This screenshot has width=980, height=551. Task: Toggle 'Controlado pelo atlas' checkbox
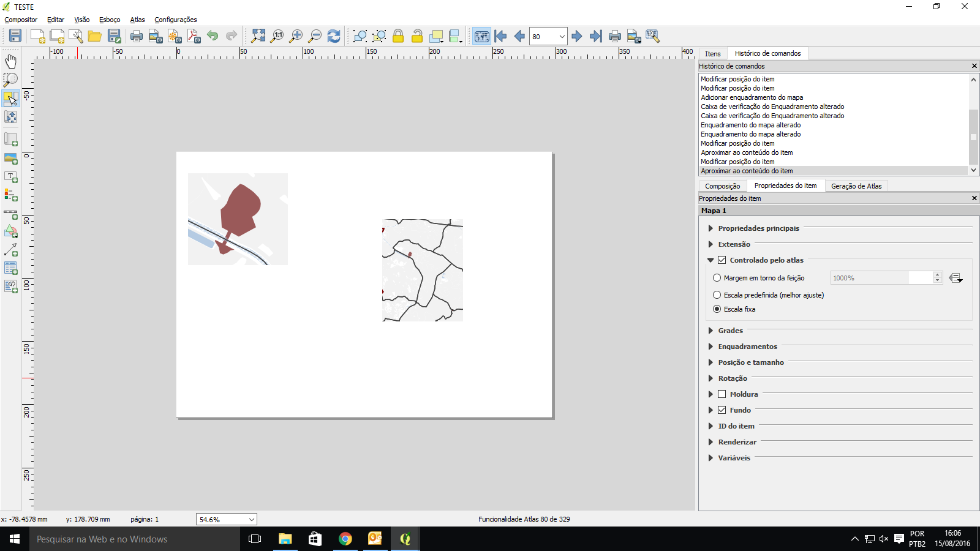[x=722, y=260]
